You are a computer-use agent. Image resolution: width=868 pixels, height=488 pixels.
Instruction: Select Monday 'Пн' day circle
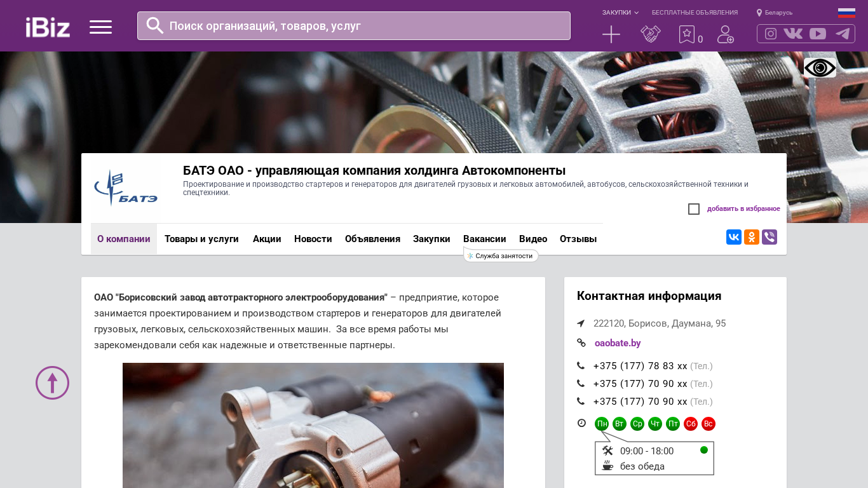pos(602,424)
